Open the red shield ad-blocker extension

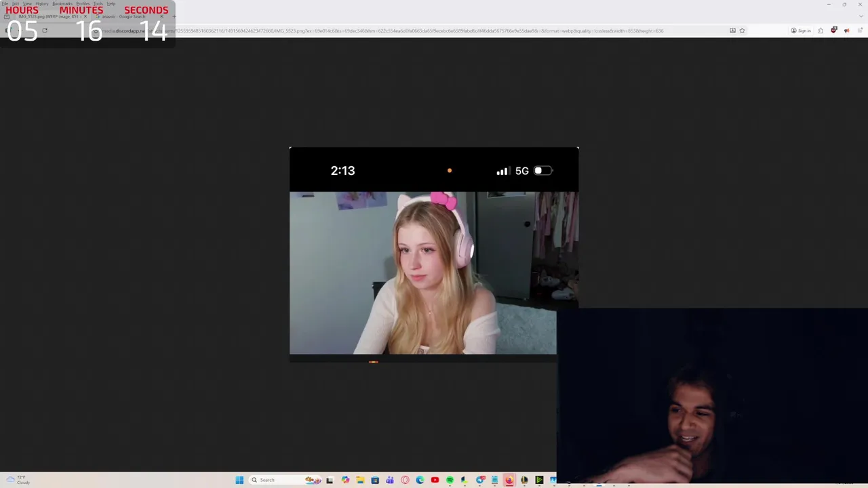[833, 30]
